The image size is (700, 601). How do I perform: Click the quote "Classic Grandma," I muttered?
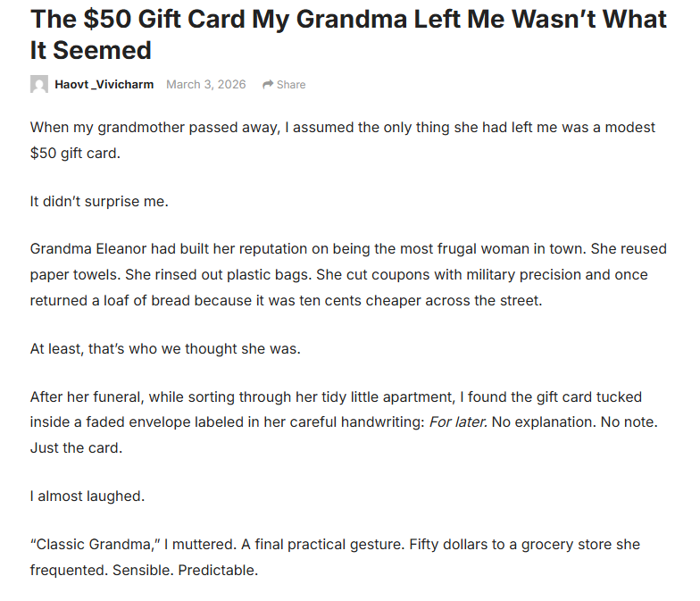[x=137, y=544]
